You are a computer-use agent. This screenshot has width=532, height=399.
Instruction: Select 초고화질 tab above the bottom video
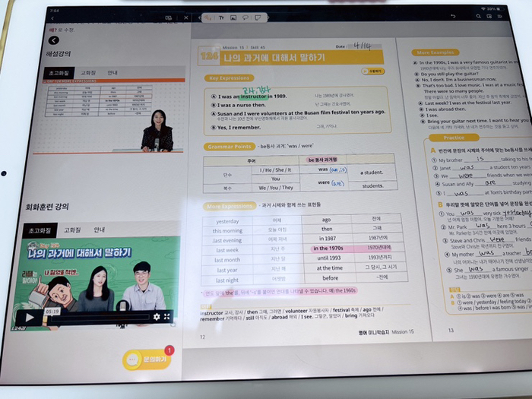click(x=40, y=231)
